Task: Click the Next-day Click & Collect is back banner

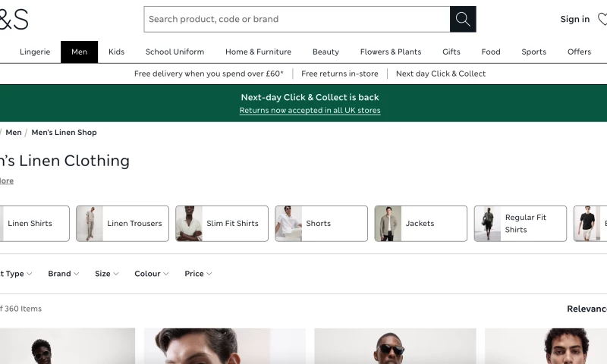Action: tap(310, 98)
